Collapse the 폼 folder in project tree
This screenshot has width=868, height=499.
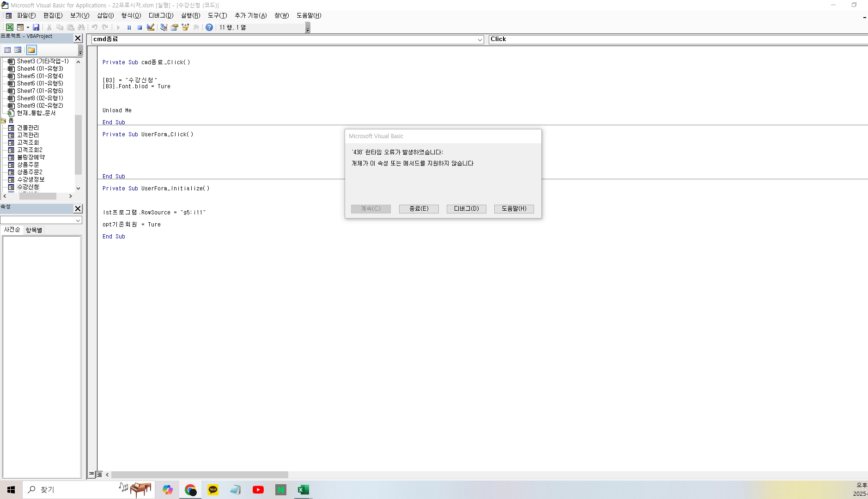[x=3, y=121]
